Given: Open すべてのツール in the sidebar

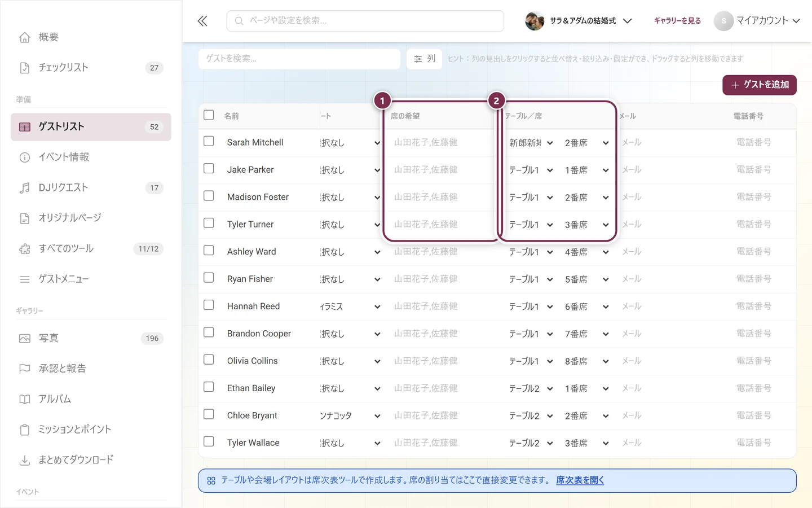Looking at the screenshot, I should pos(91,249).
